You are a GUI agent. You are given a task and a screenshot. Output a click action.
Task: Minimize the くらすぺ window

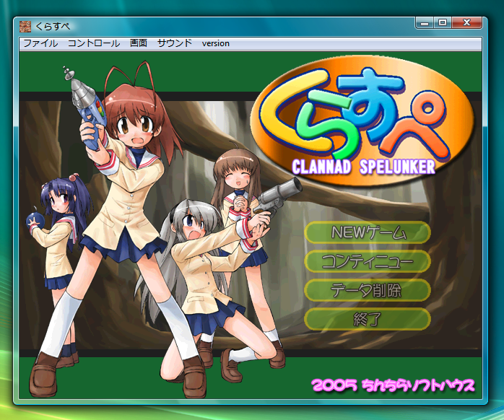pos(425,23)
